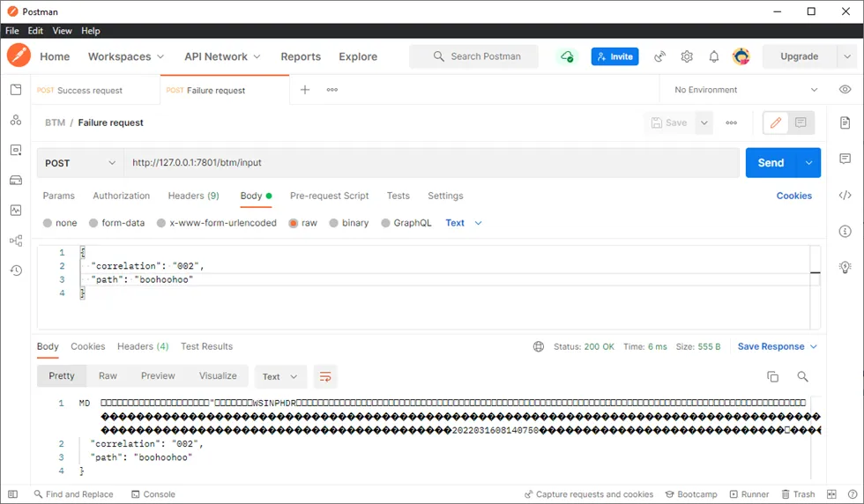Switch response view to Raw
Viewport: 864px width, 504px height.
point(108,375)
